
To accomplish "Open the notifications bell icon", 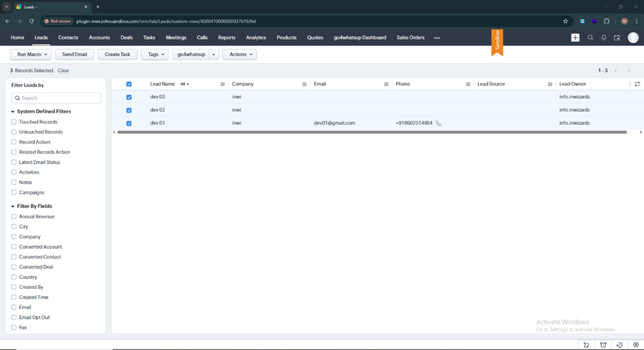I will (604, 38).
